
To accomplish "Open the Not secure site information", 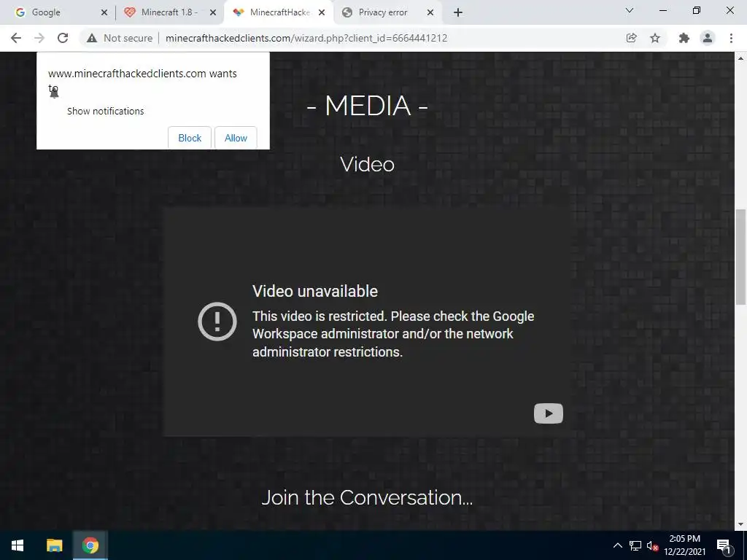I will [119, 38].
